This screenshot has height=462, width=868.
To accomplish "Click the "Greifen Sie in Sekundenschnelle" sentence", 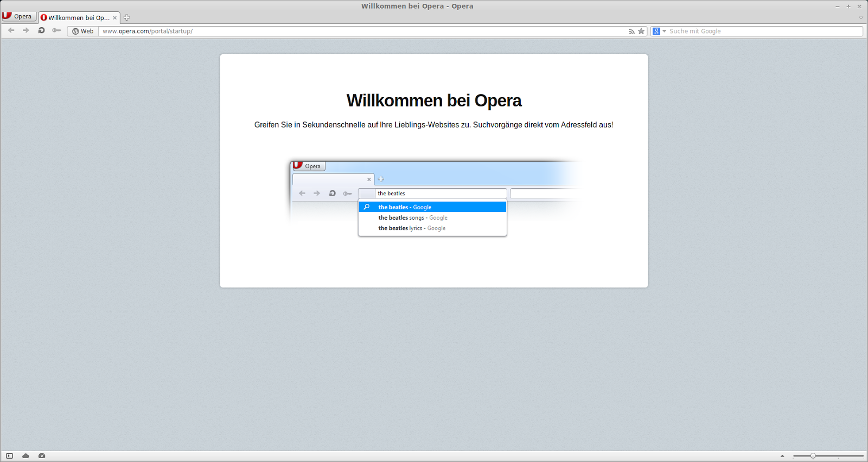I will [434, 125].
